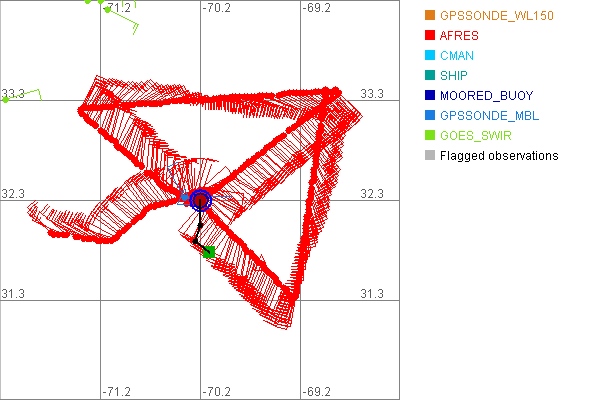
Task: Click the blue GPSSONDE_MBL legend swatch
Action: pyautogui.click(x=430, y=116)
